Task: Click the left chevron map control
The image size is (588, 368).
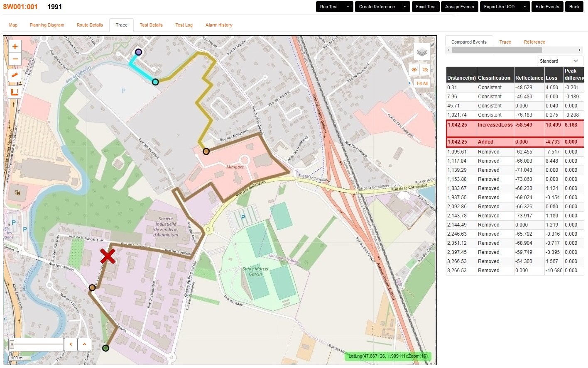Action: tap(71, 344)
